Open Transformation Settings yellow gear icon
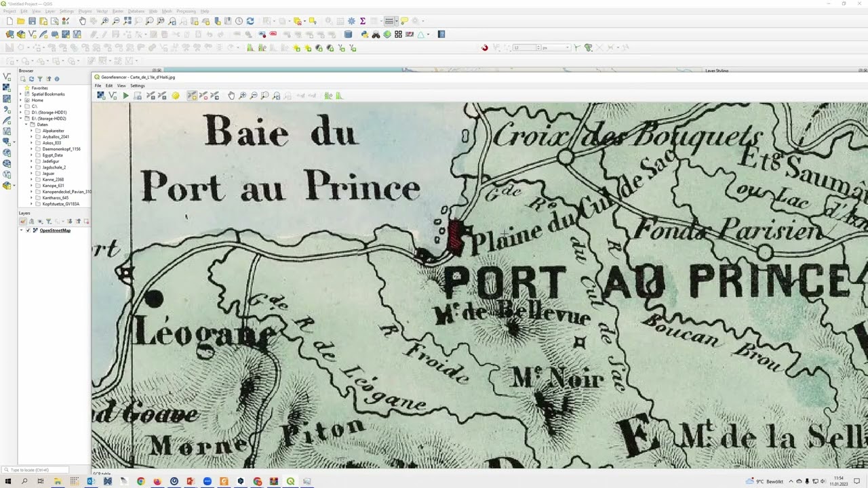The height and width of the screenshot is (488, 868). 176,96
